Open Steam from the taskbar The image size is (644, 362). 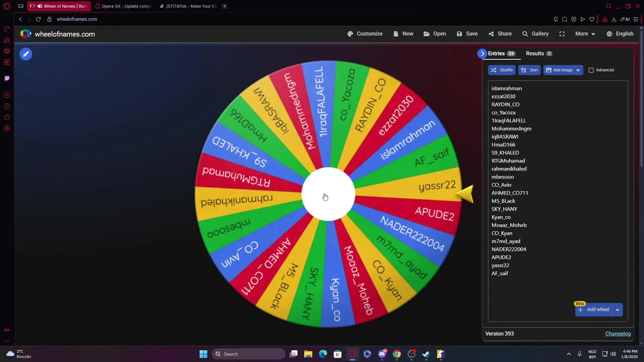pos(426,354)
